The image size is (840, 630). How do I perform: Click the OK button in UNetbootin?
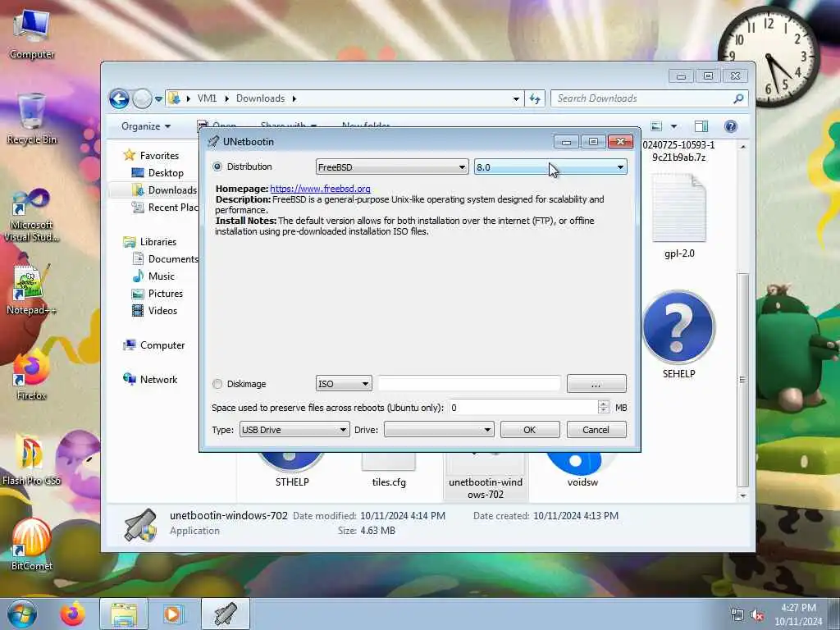pos(530,430)
